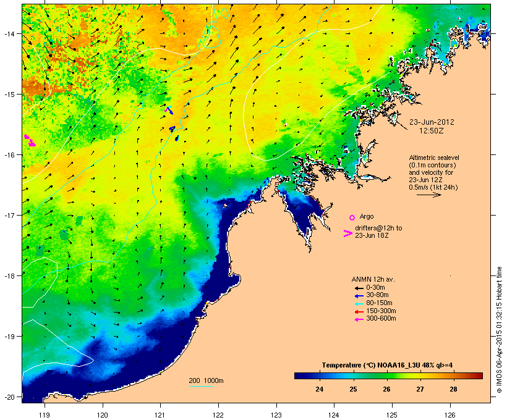This screenshot has width=507, height=420.
Task: Click the 300-600m depth label
Action: (381, 319)
